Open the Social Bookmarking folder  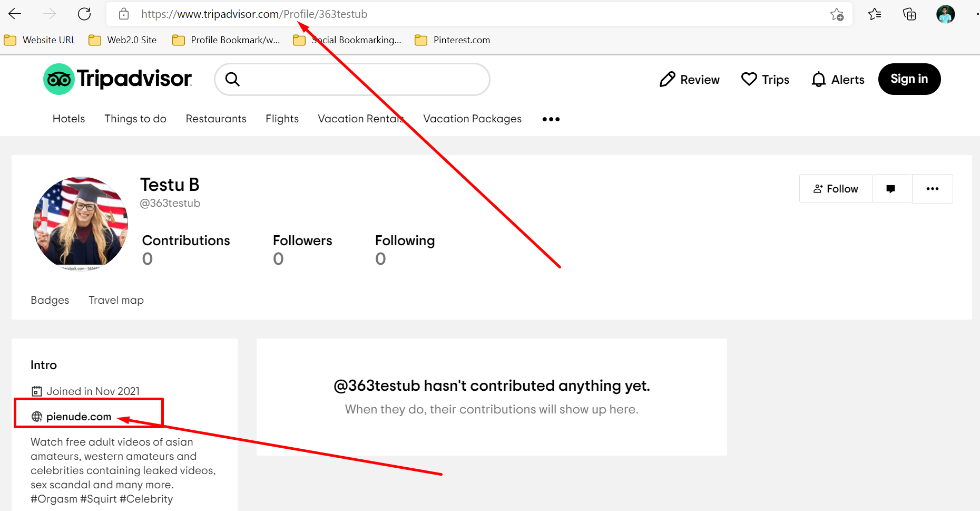[x=347, y=40]
